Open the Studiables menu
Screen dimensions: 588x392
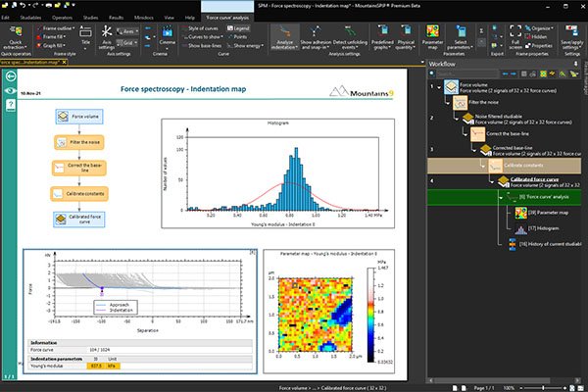click(30, 18)
